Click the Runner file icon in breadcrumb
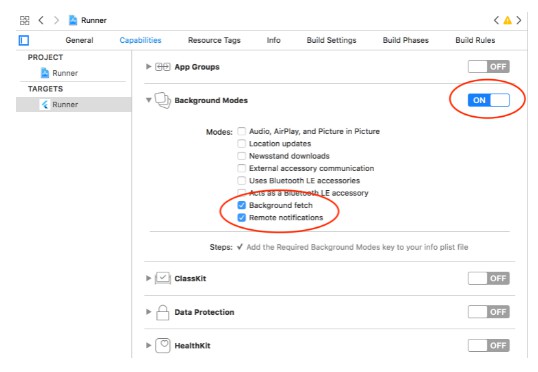Screen dimensions: 538x372 click(x=73, y=20)
